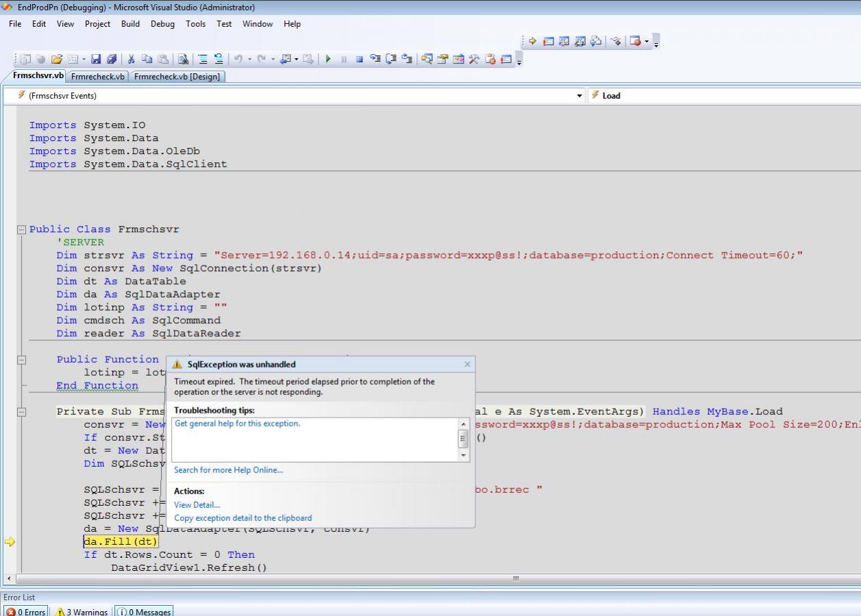Close the SqlException was unhandled popup
Screen dimensions: 861x616
click(x=467, y=364)
